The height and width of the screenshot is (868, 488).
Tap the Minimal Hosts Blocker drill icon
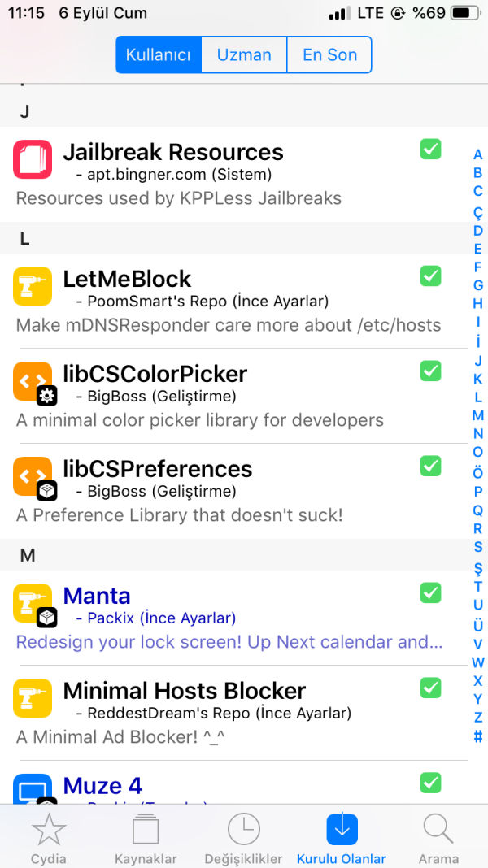click(33, 698)
